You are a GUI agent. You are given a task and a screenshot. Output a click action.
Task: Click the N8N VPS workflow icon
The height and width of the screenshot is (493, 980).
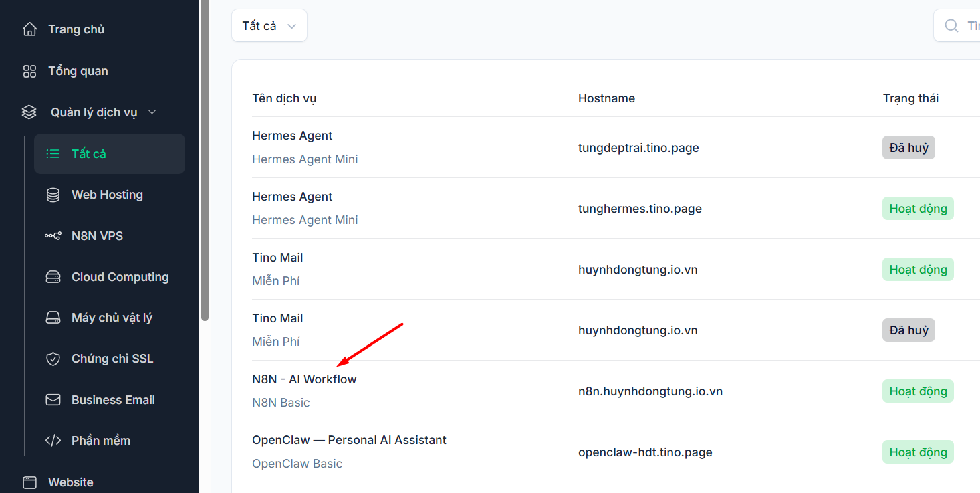53,236
